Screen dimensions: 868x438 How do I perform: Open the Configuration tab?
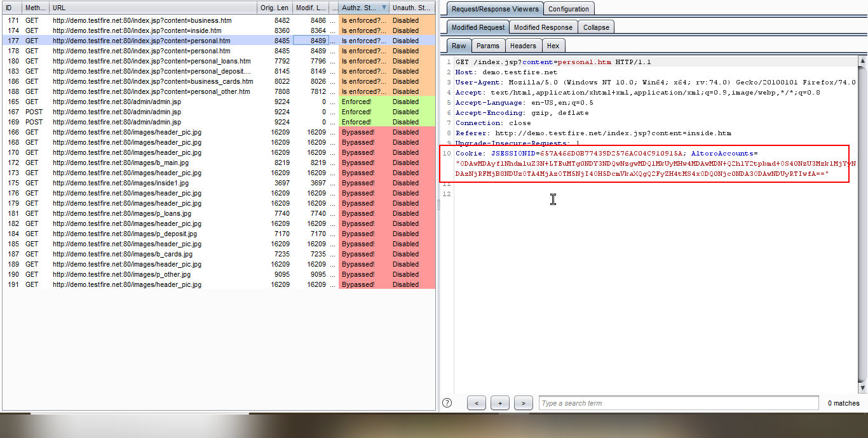569,9
